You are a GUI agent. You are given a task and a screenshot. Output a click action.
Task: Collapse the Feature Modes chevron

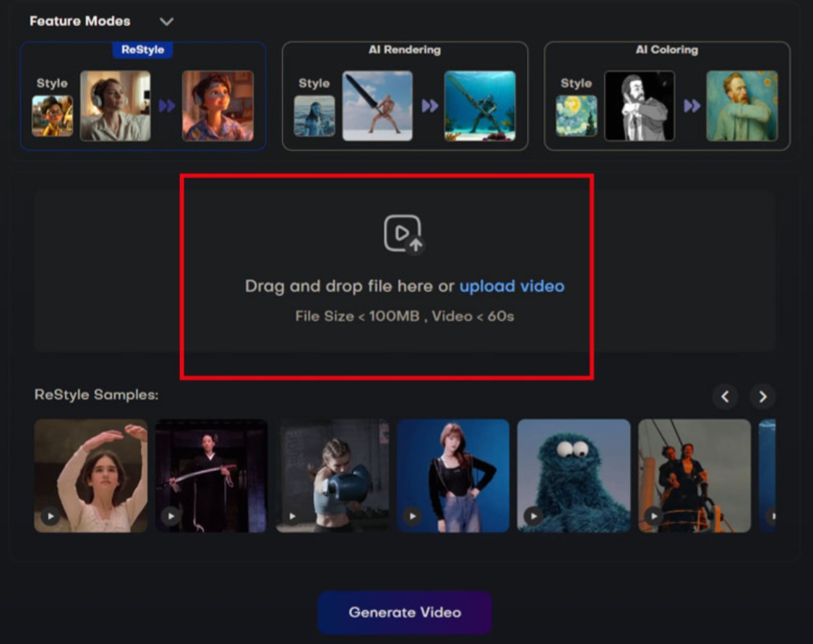click(x=166, y=22)
